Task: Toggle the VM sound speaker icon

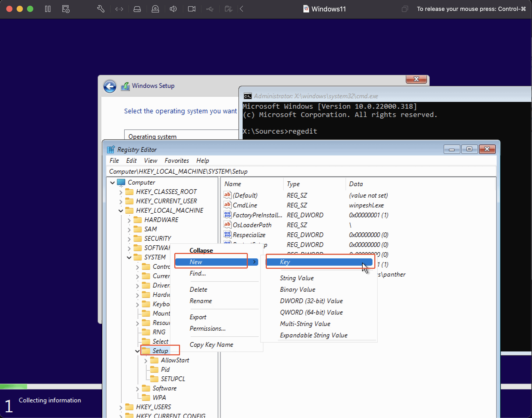Action: (x=173, y=9)
